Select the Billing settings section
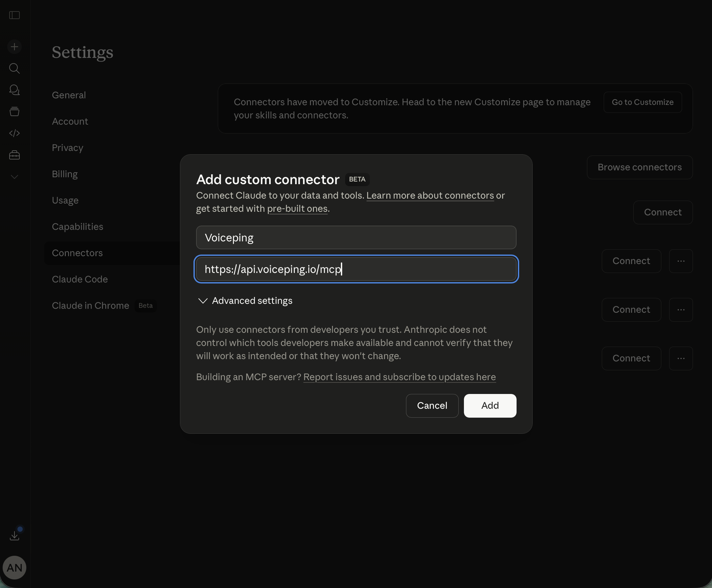Viewport: 712px width, 588px height. click(x=65, y=174)
